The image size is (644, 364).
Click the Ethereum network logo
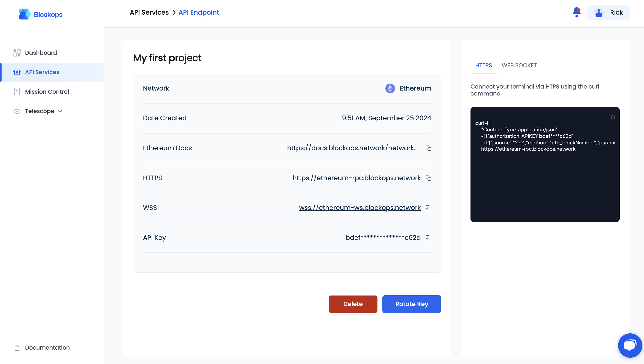[x=390, y=88]
